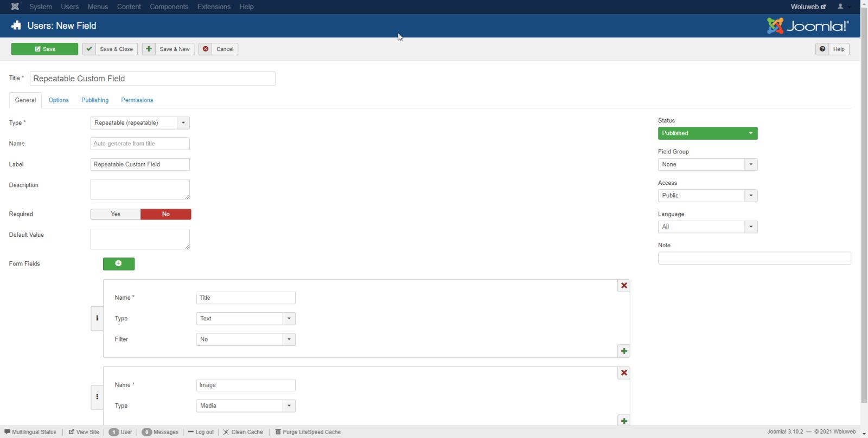Click the Name auto-generate input field
Viewport: 868px width, 438px height.
click(x=140, y=144)
